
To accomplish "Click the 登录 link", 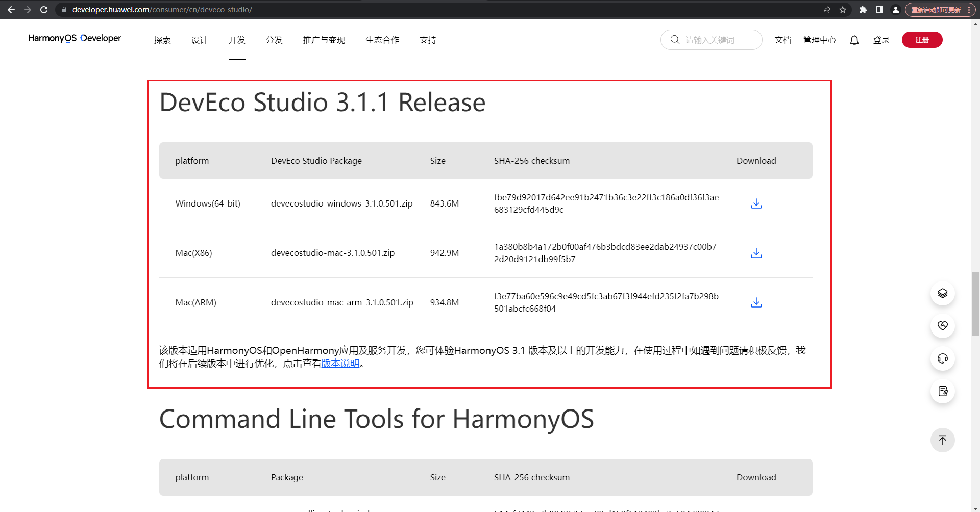I will click(881, 40).
